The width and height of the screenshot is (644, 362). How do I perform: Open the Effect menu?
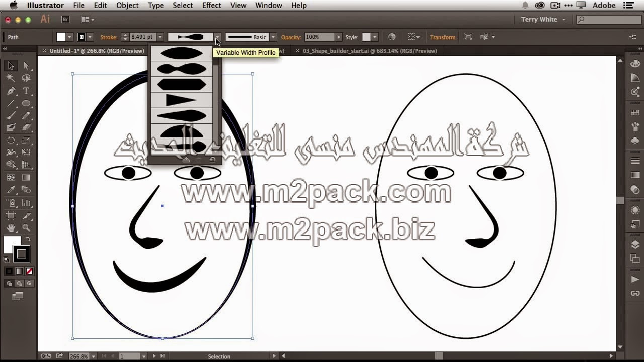click(x=211, y=6)
